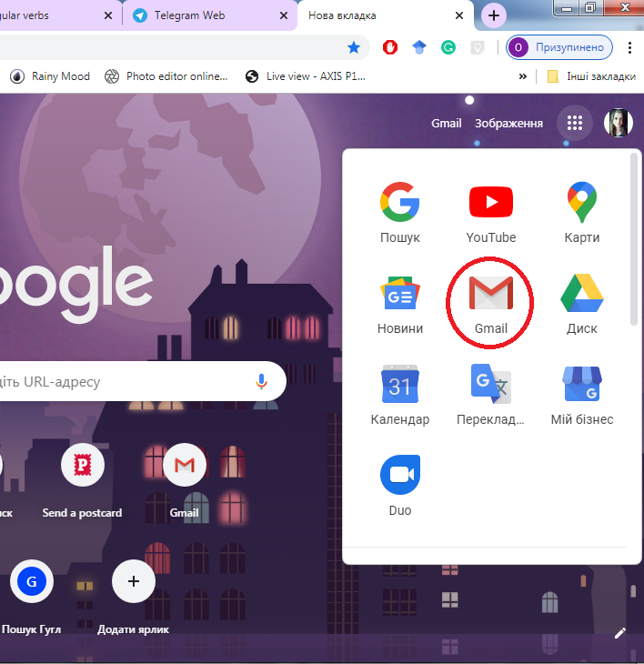Image resolution: width=644 pixels, height=664 pixels.
Task: Open Google News (Новини) app
Action: [399, 304]
